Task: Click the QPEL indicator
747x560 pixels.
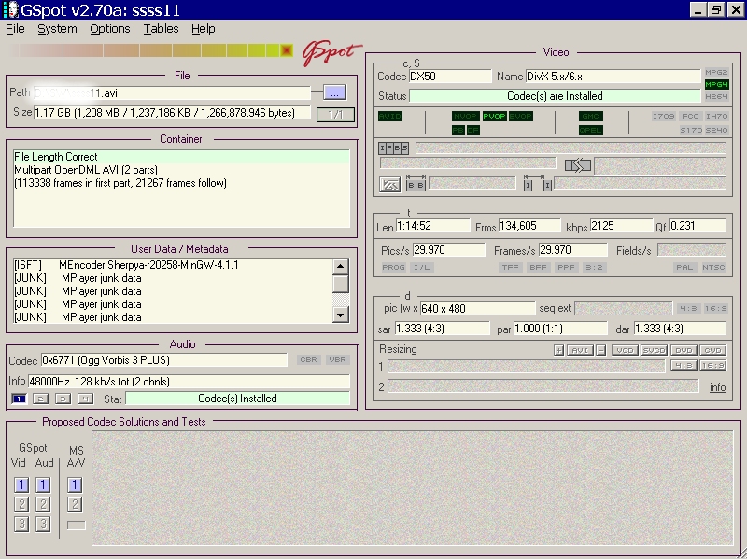Action: click(591, 130)
